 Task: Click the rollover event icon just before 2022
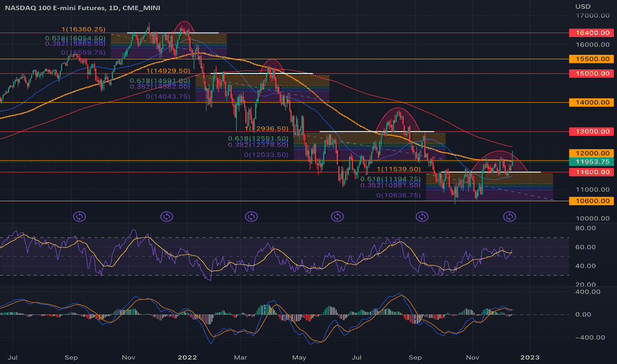tap(166, 216)
